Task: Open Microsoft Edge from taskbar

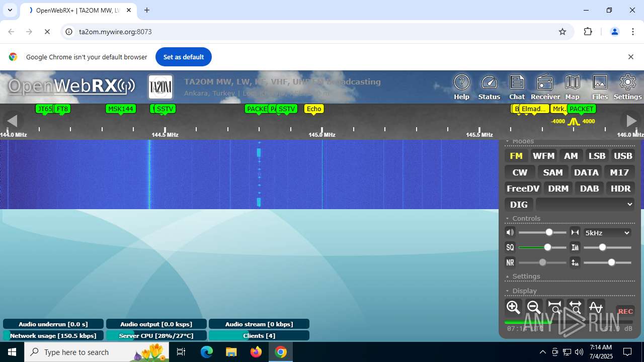Action: tap(207, 352)
